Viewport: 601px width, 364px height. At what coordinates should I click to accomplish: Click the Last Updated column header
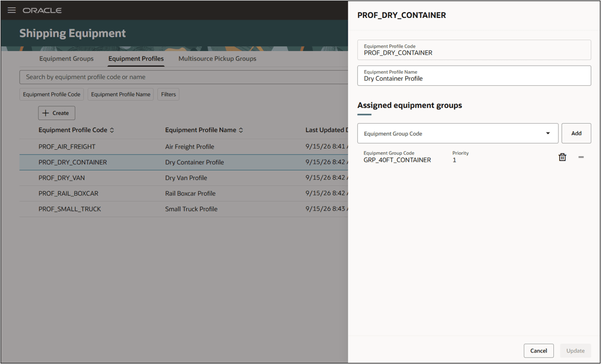326,130
